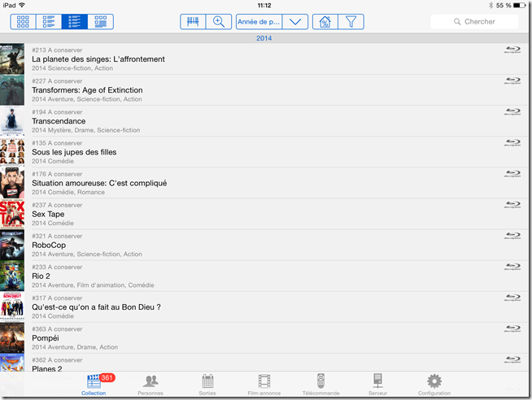Tap the magnifier add-search icon

(x=219, y=22)
